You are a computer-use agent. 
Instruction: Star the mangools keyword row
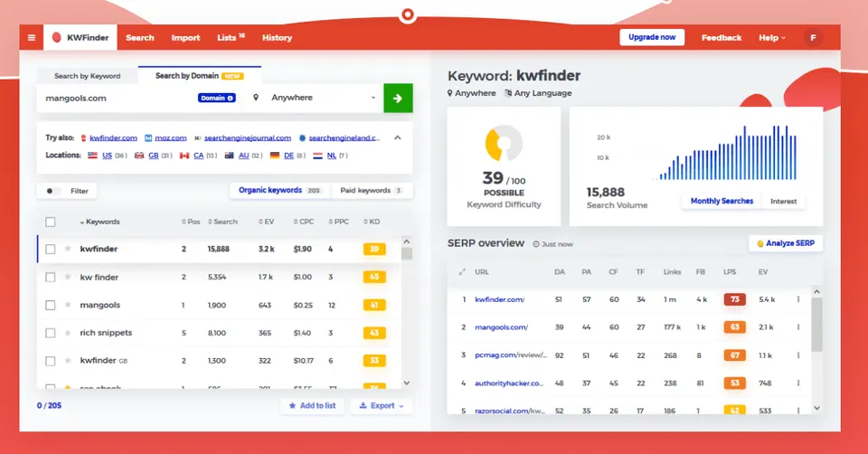(x=68, y=305)
